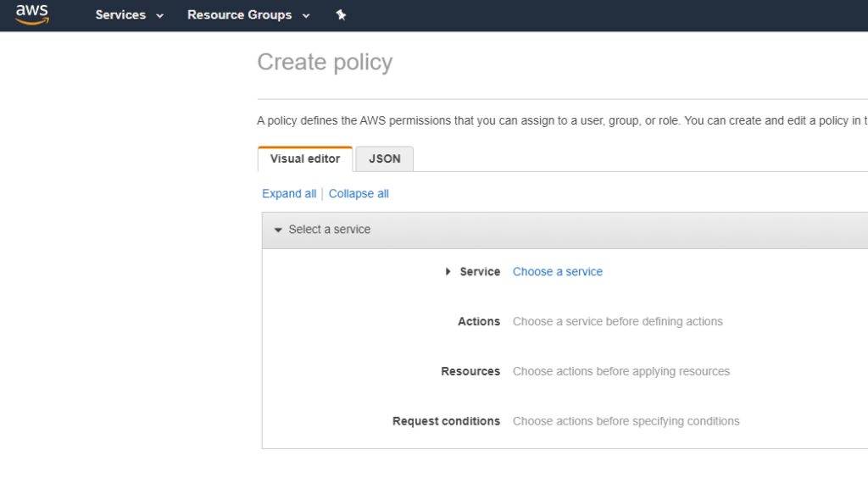This screenshot has width=868, height=494.
Task: Click the Collapse all link
Action: (x=359, y=194)
